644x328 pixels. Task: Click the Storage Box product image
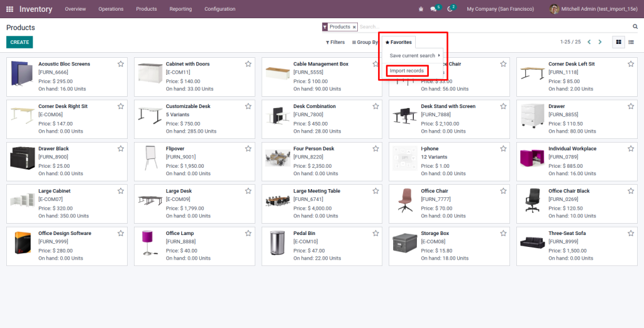point(405,242)
